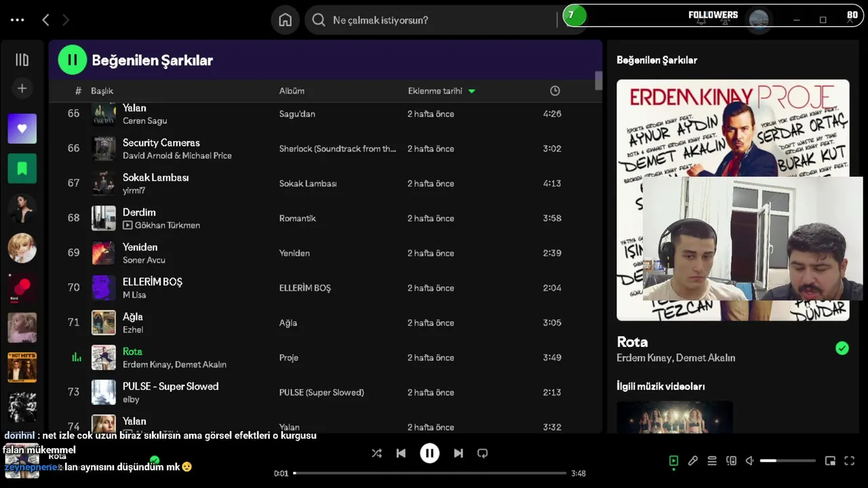Sort by duration clock icon
The image size is (868, 488).
[x=555, y=91]
